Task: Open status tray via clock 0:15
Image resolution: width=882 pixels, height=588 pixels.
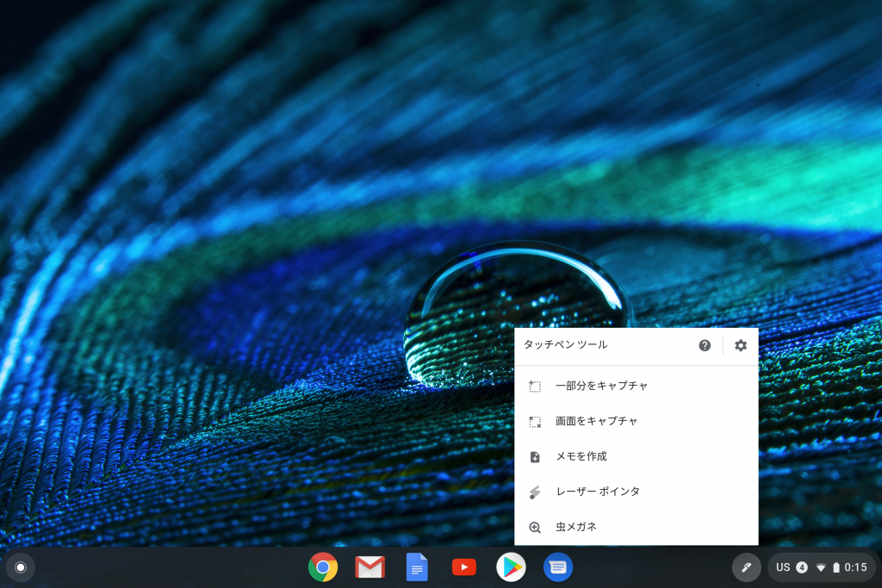Action: point(855,567)
